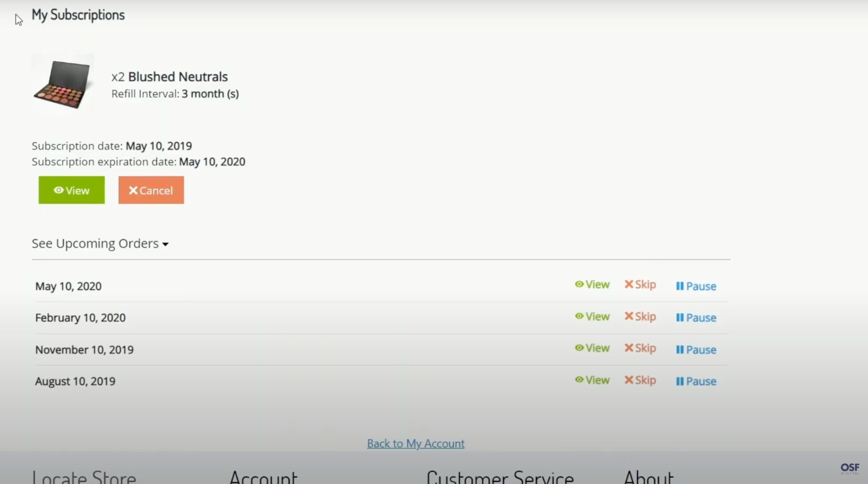
Task: Skip the February 10, 2020 order
Action: [x=640, y=317]
